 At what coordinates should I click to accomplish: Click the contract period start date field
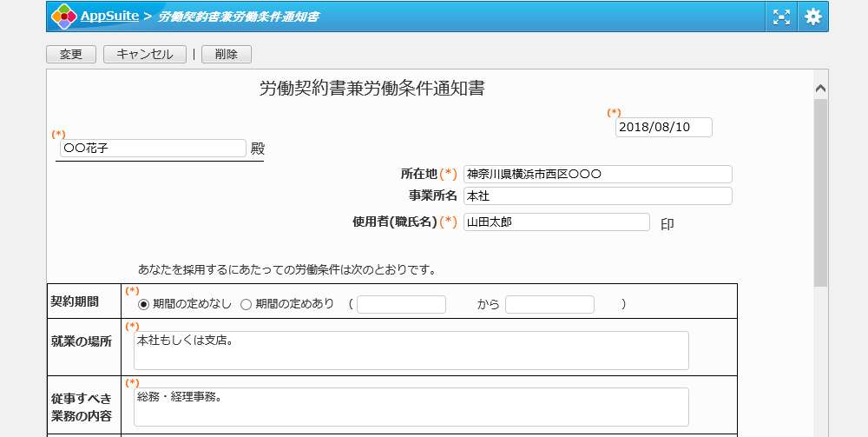coord(401,304)
